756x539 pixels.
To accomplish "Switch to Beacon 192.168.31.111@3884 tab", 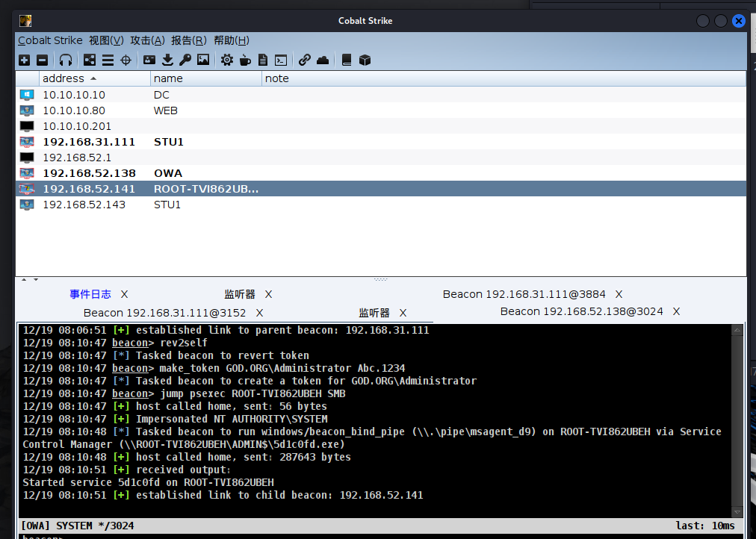I will (524, 294).
